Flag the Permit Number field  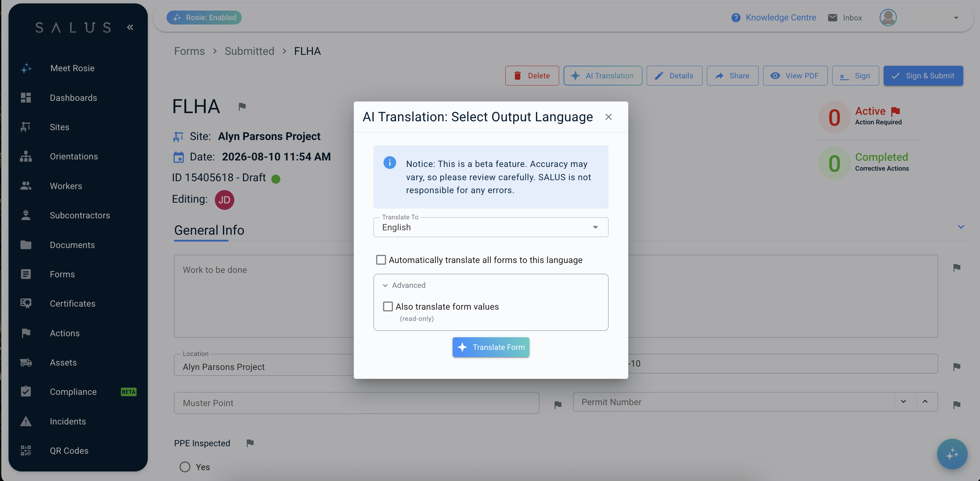pyautogui.click(x=957, y=405)
